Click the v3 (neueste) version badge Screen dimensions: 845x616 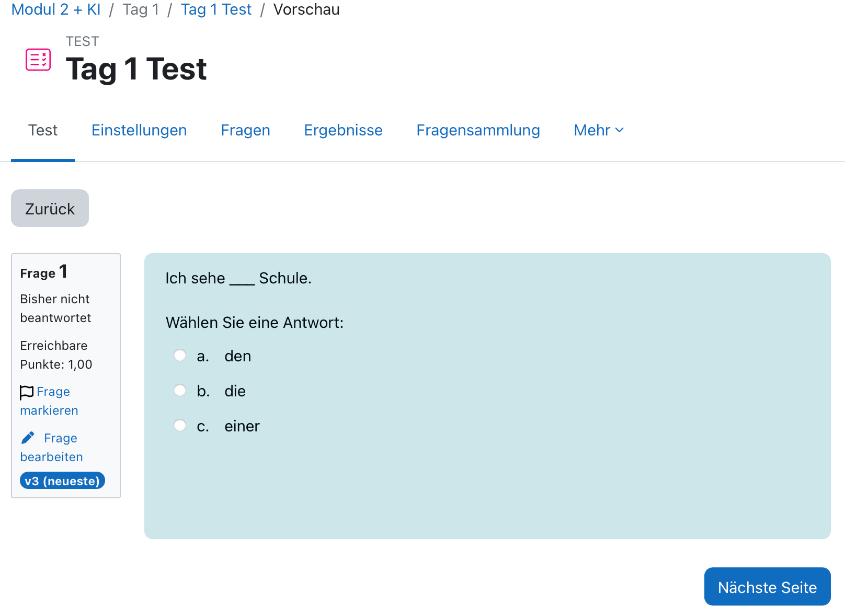coord(62,480)
